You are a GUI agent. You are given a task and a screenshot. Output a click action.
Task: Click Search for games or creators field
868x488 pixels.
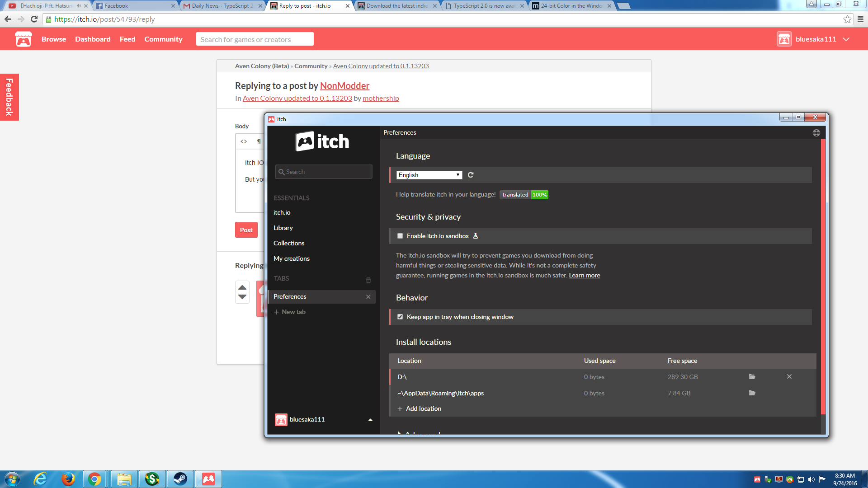click(255, 39)
